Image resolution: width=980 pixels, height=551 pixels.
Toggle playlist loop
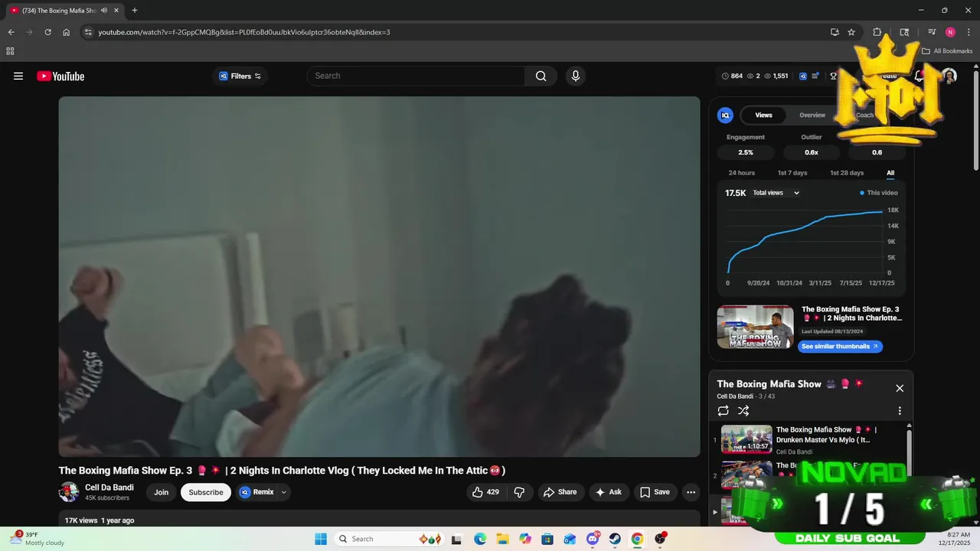tap(723, 411)
